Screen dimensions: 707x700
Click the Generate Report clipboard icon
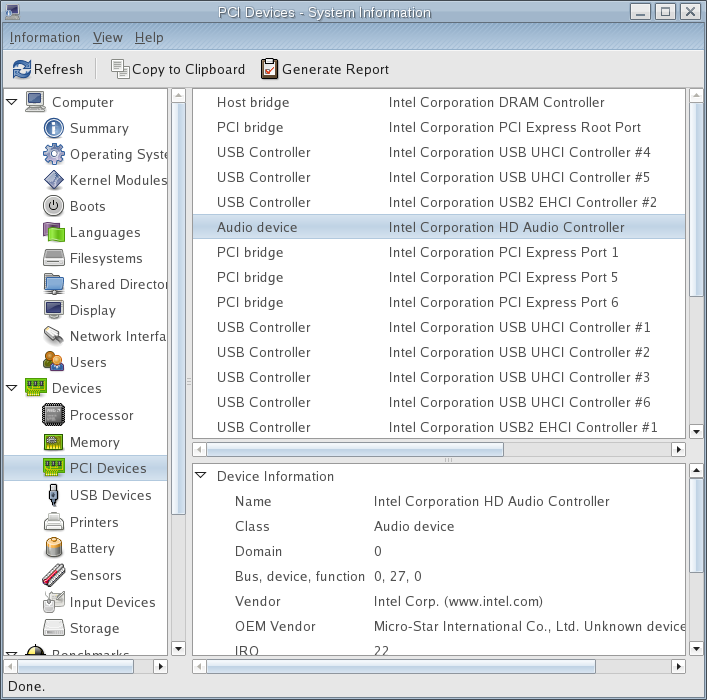point(270,69)
